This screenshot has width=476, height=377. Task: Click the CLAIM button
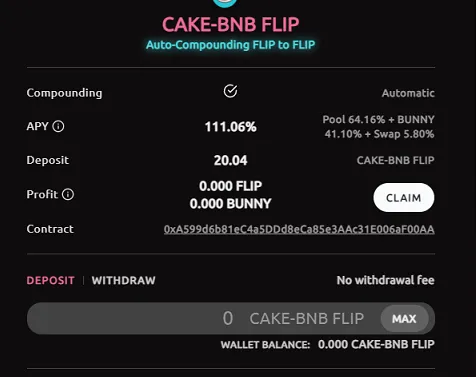[x=404, y=198]
